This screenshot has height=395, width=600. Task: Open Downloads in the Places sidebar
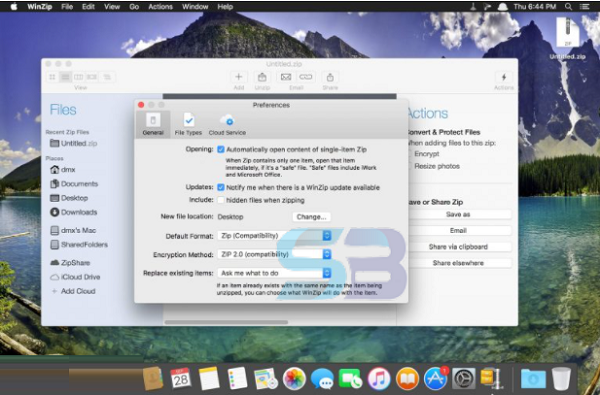pyautogui.click(x=74, y=212)
